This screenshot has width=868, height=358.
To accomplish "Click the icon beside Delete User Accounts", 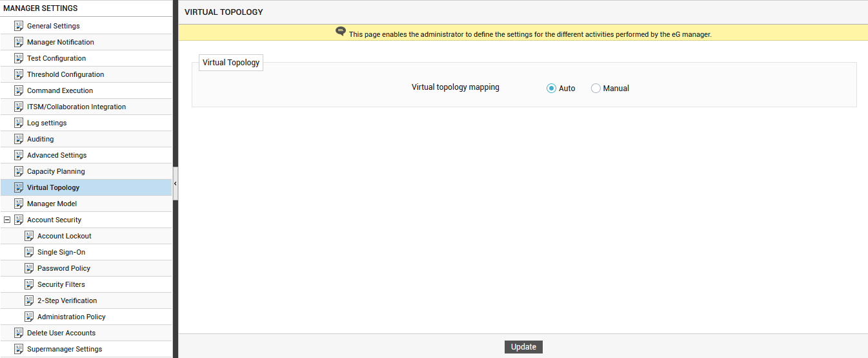I will point(19,333).
